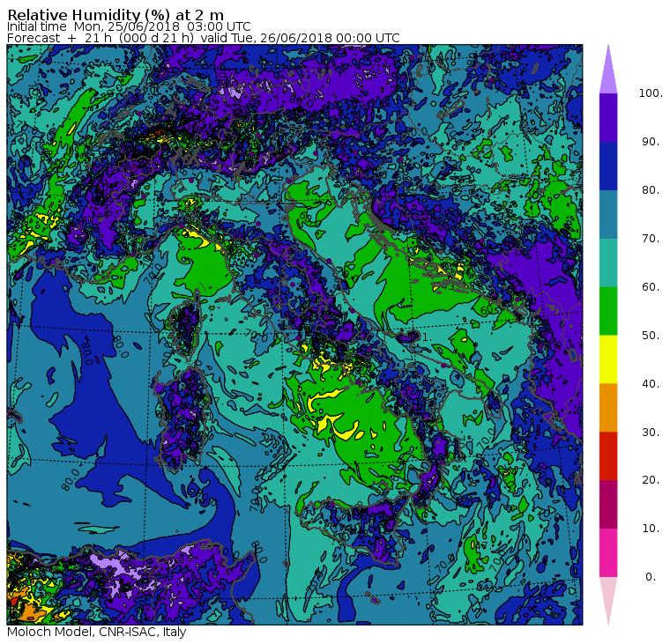Click the 40–50% yellow color band

[x=608, y=359]
